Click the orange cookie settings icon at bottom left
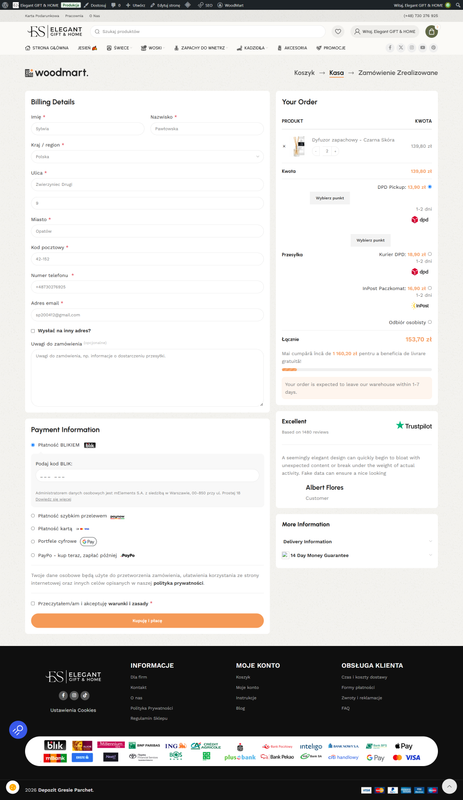 pos(13,787)
